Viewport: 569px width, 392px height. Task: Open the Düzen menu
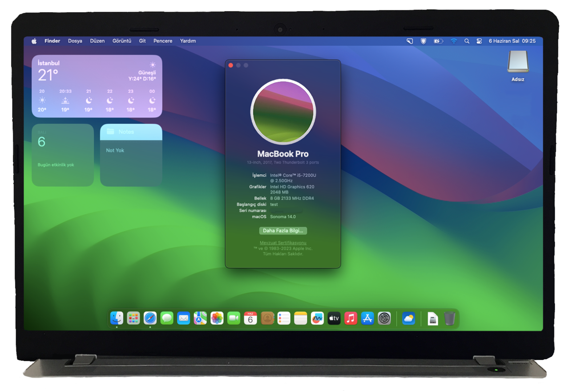tap(97, 41)
